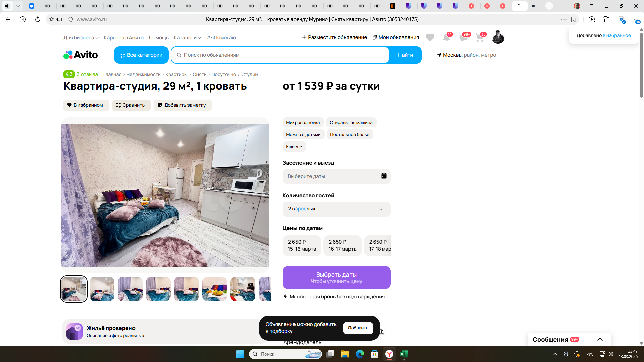Click browser bookmark icon in address bar
Image resolution: width=644 pixels, height=362 pixels.
coord(573,19)
